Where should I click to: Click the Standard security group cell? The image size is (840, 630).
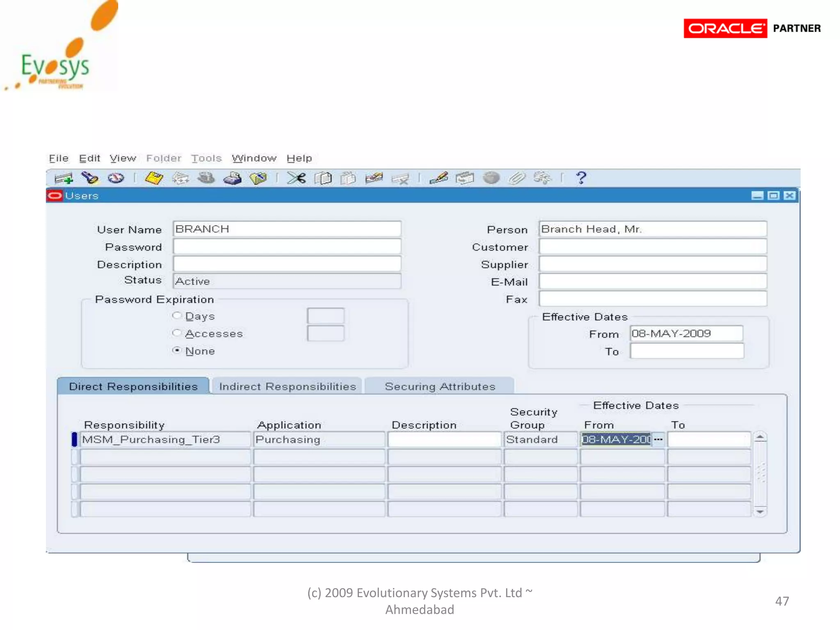[x=541, y=439]
